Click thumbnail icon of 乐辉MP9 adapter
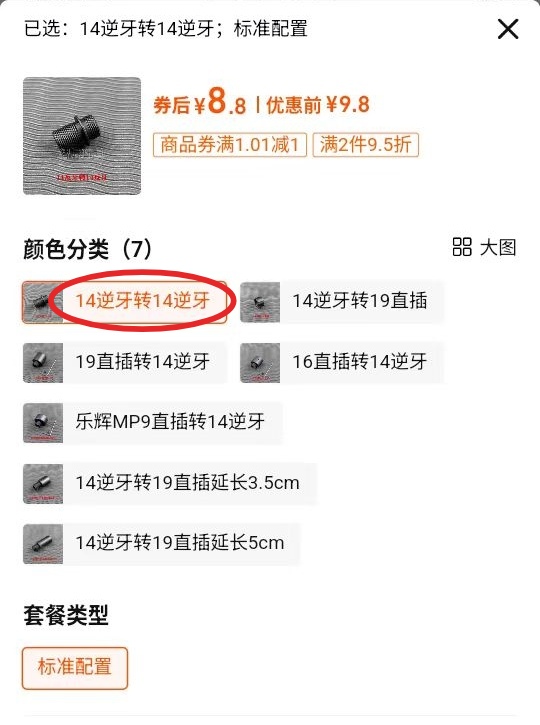The width and height of the screenshot is (540, 725). [43, 423]
